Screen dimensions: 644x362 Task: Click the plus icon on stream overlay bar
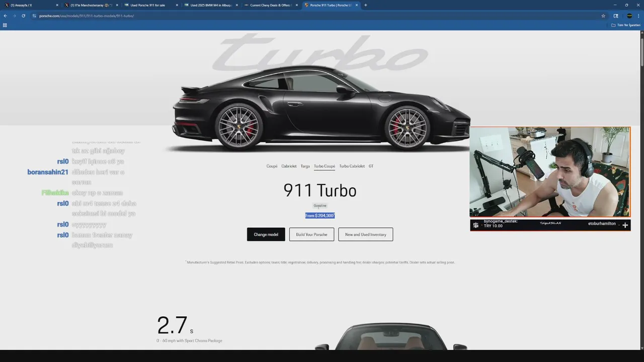click(625, 225)
